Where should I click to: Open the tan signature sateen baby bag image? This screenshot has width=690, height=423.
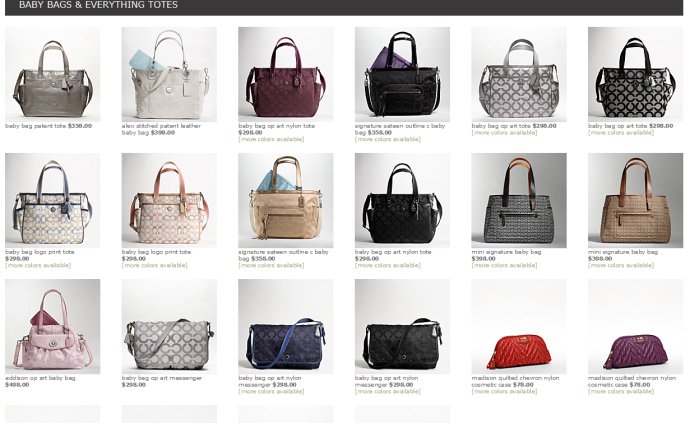coord(286,200)
